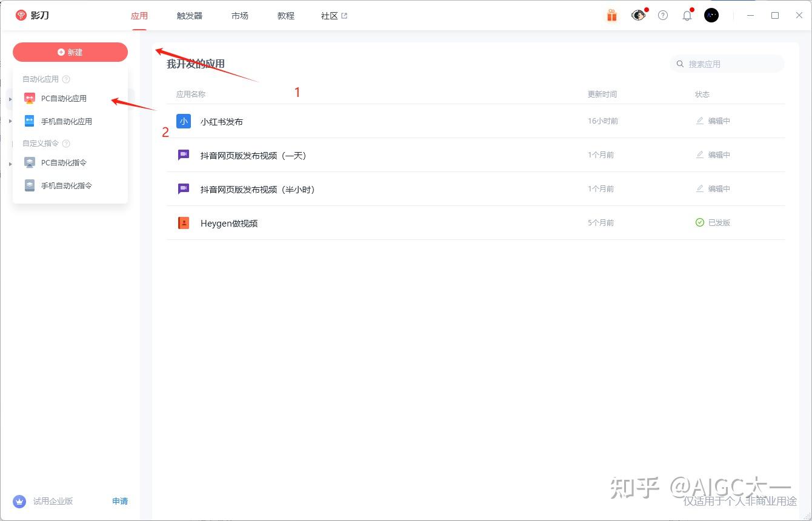The image size is (812, 521).
Task: Open the 教程 tab
Action: 286,16
